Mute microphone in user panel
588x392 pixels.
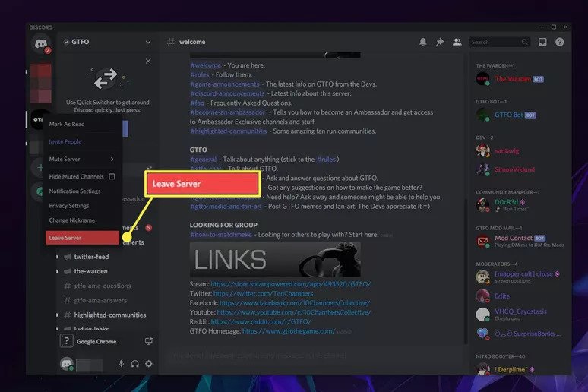[x=121, y=363]
